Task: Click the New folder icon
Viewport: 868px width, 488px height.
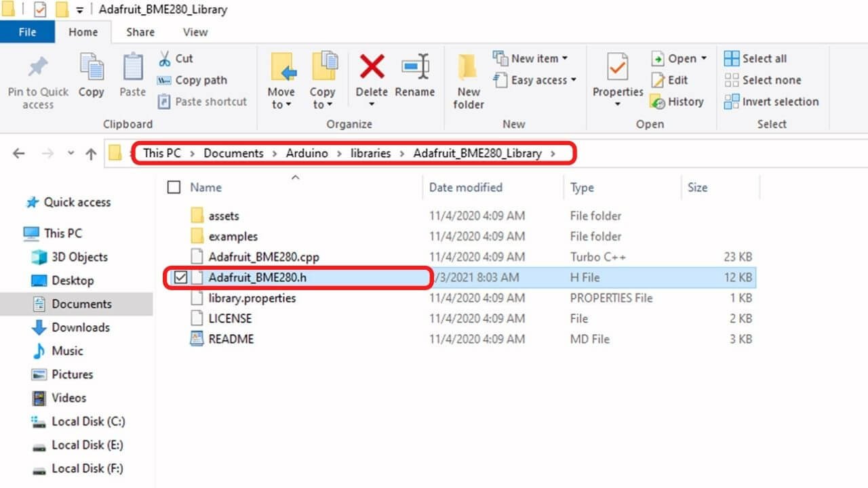Action: pos(468,67)
